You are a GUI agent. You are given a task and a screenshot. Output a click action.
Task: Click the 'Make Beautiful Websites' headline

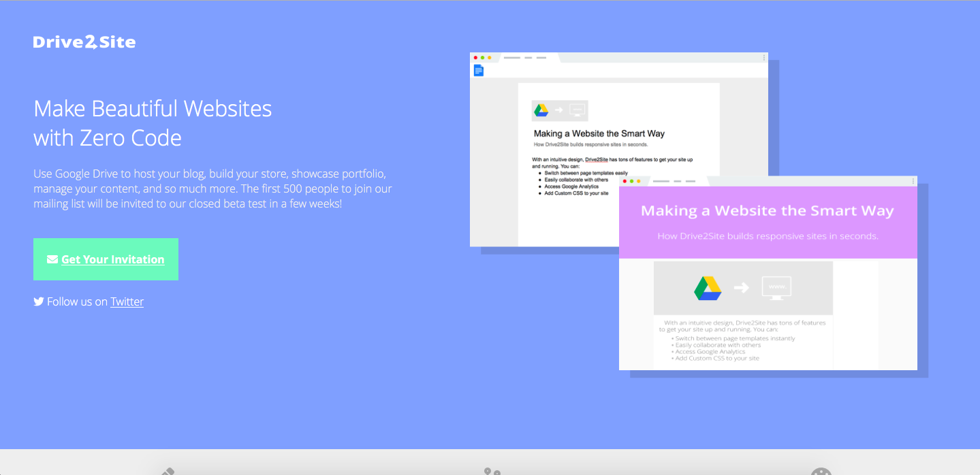153,109
